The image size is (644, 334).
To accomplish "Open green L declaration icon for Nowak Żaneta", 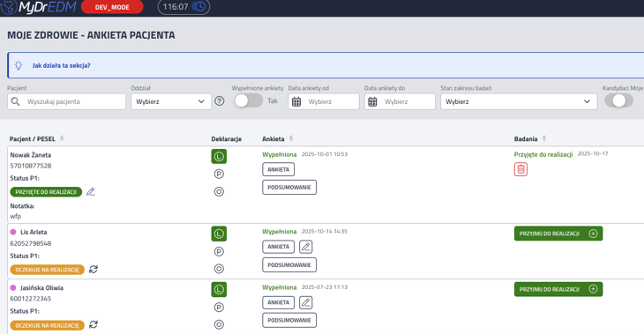I will pos(219,156).
